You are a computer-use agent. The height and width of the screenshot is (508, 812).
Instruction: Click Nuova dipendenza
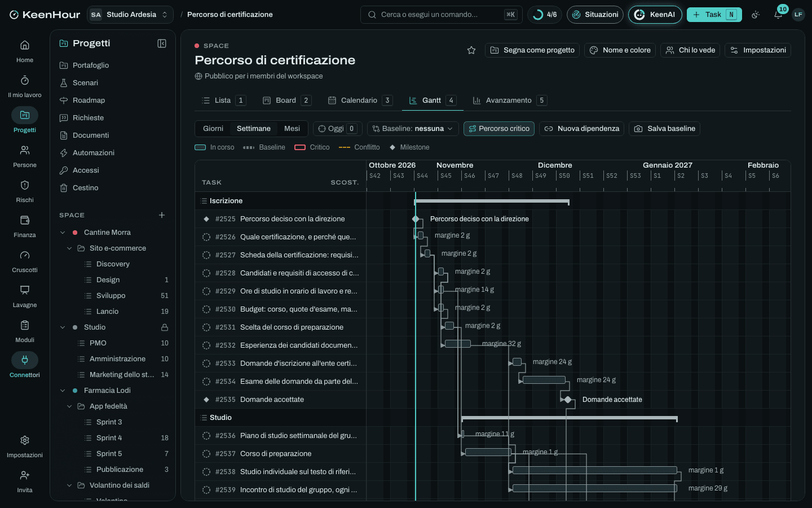(x=582, y=129)
